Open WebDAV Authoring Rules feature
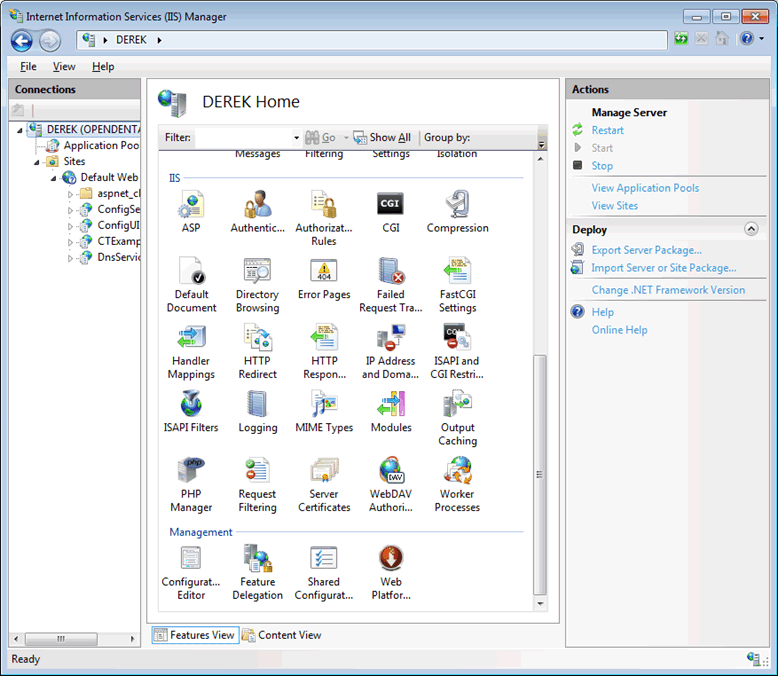 (x=390, y=484)
